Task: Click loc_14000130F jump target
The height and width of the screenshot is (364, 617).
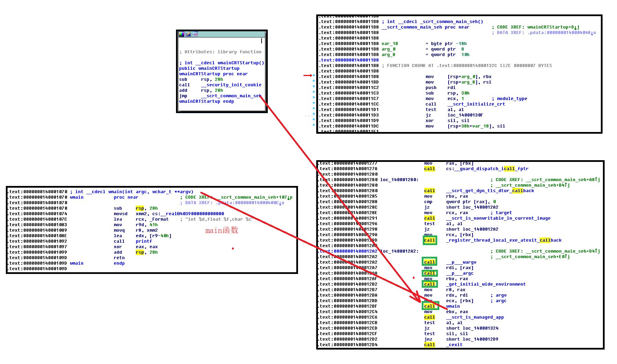Action: (x=465, y=115)
